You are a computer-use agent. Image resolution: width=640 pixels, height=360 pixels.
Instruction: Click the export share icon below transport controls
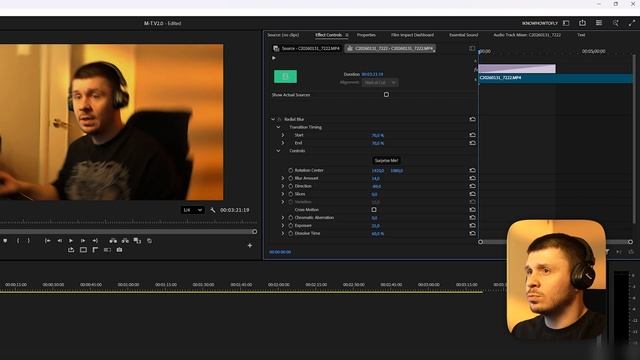click(x=71, y=250)
